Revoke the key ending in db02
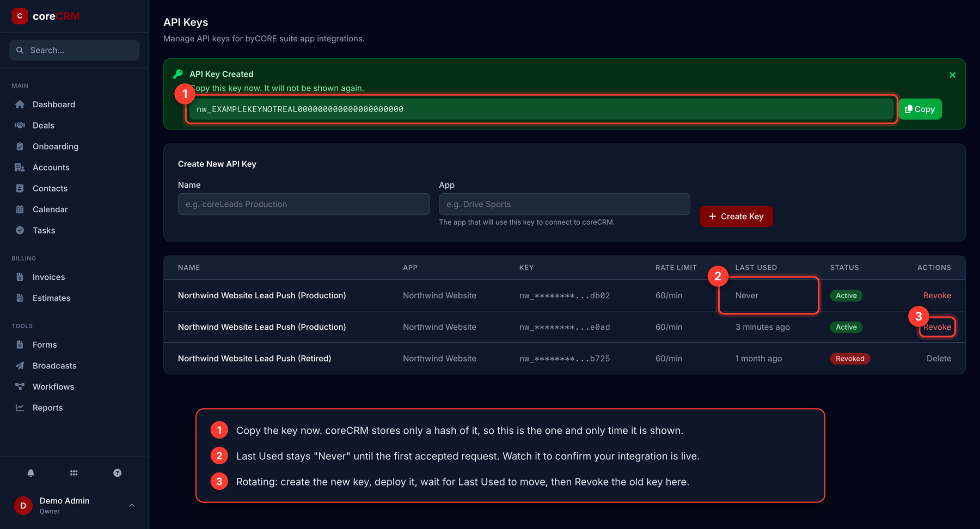Image resolution: width=980 pixels, height=529 pixels. [937, 296]
